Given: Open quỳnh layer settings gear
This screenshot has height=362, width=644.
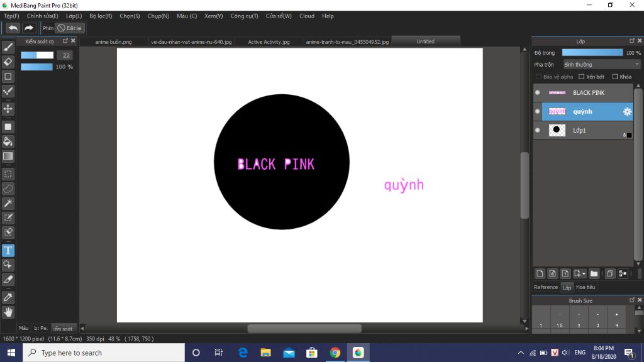Looking at the screenshot, I should pos(627,112).
